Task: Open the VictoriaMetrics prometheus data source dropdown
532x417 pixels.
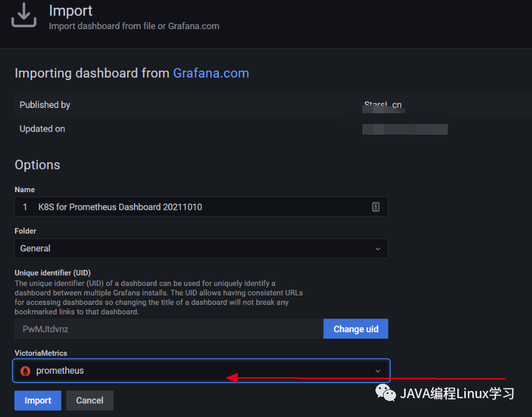Action: coord(201,371)
